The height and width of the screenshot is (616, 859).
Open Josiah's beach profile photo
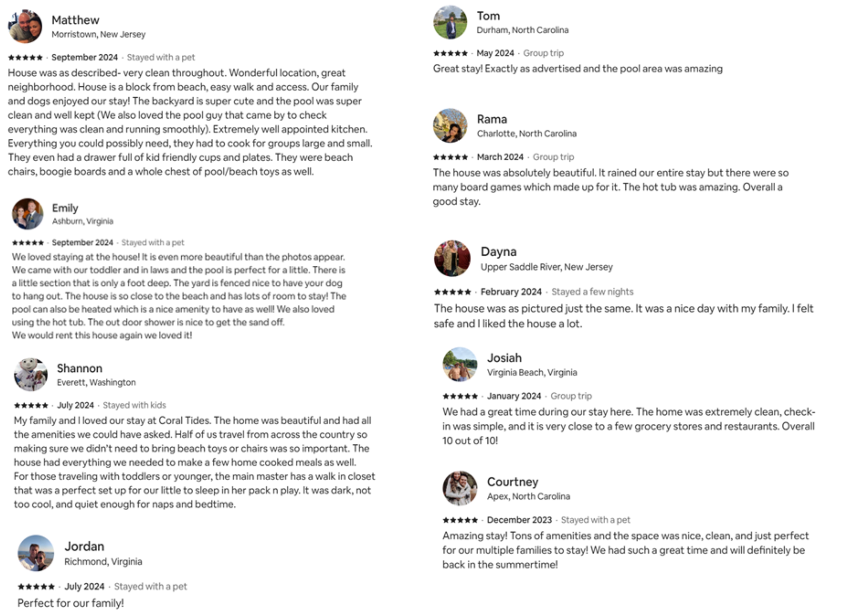[x=460, y=364]
